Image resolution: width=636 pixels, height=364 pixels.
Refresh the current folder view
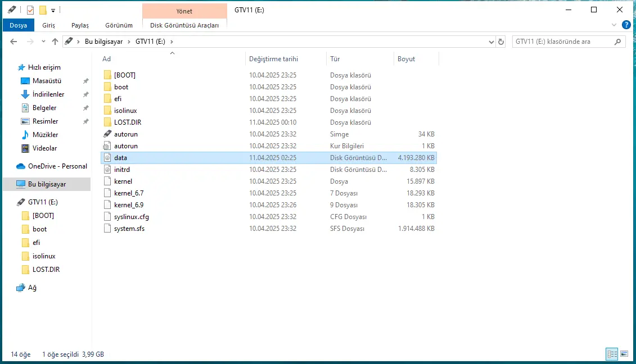(501, 42)
